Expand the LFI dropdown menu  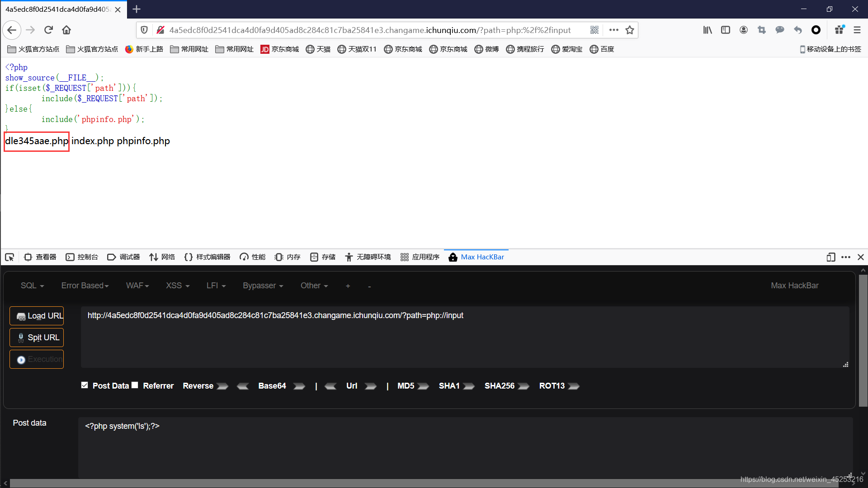216,286
